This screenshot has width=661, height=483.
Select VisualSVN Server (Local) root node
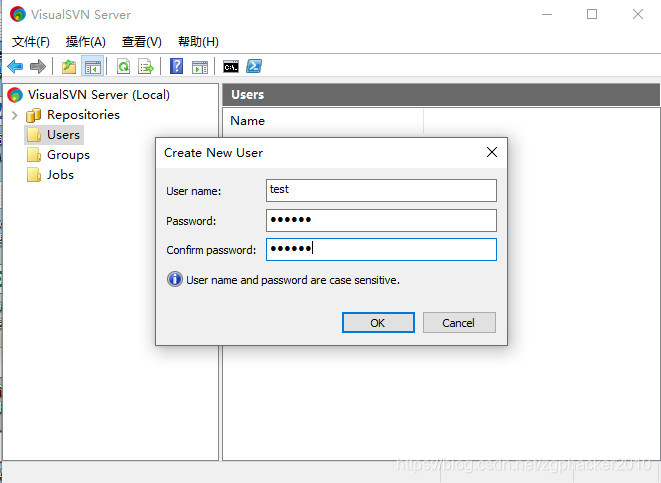pyautogui.click(x=99, y=95)
